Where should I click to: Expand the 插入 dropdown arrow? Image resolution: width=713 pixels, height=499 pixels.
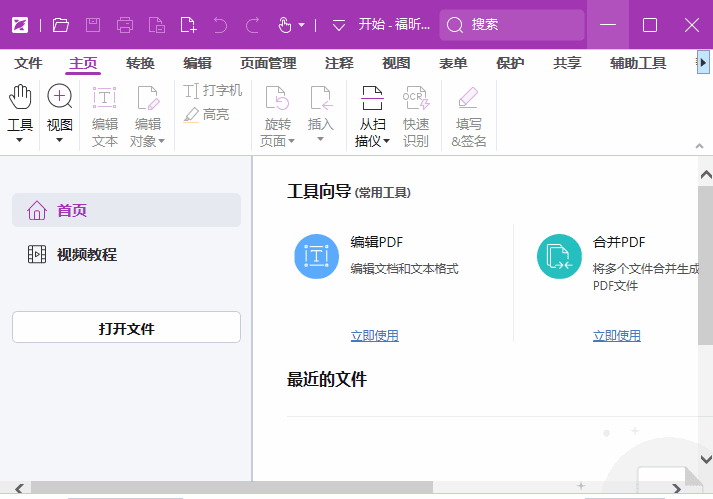point(321,139)
